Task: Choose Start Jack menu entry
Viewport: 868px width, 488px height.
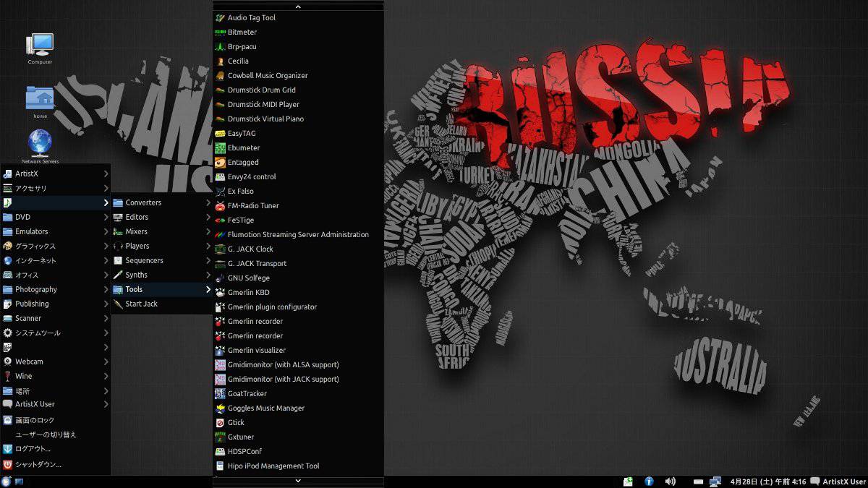Action: click(161, 304)
